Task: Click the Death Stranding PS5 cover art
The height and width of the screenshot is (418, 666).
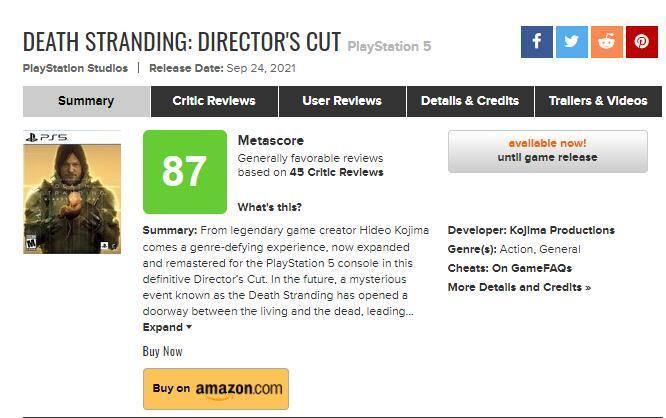Action: (x=72, y=192)
